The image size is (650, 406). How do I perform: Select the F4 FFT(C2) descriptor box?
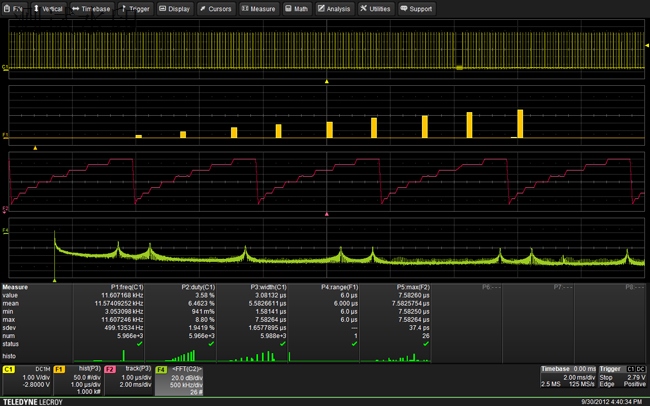180,381
